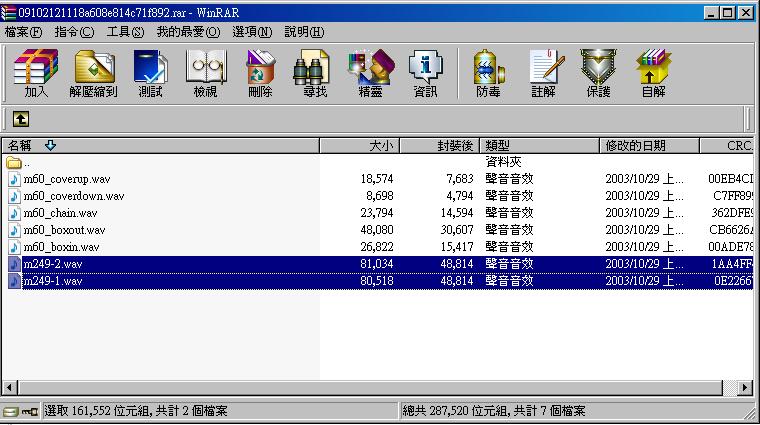Go up one level with arrow icon
The height and width of the screenshot is (425, 760).
(x=21, y=119)
